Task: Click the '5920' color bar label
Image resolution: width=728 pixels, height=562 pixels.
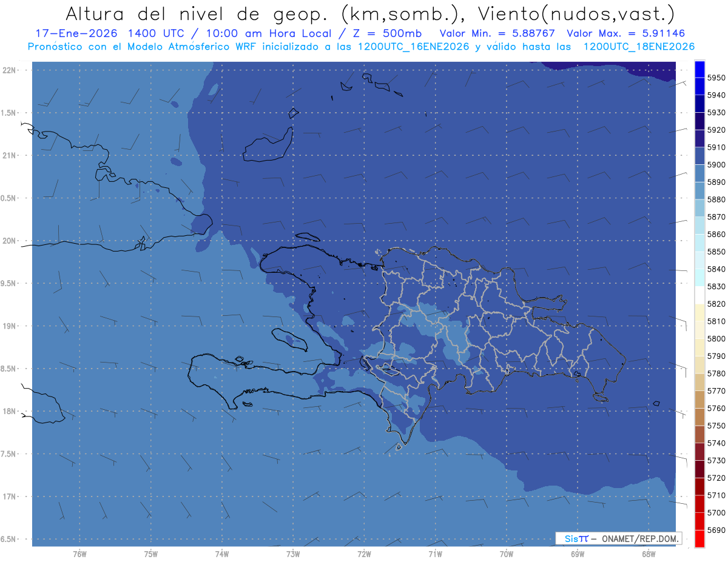Action: coord(716,130)
